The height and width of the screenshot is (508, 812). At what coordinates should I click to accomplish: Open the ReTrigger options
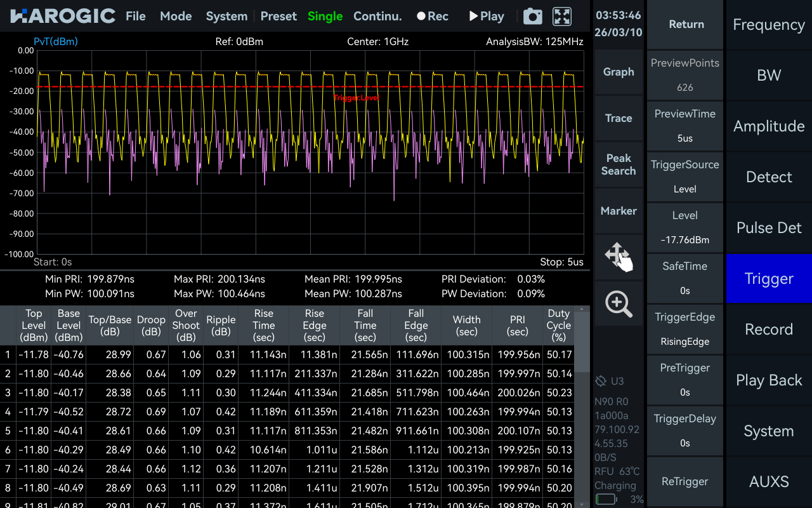pos(685,481)
